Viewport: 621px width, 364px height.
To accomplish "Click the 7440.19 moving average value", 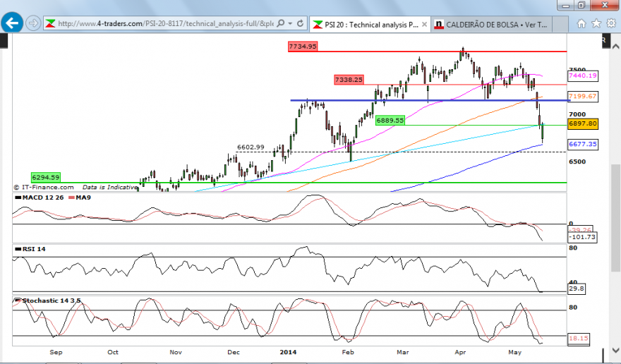I will click(583, 75).
